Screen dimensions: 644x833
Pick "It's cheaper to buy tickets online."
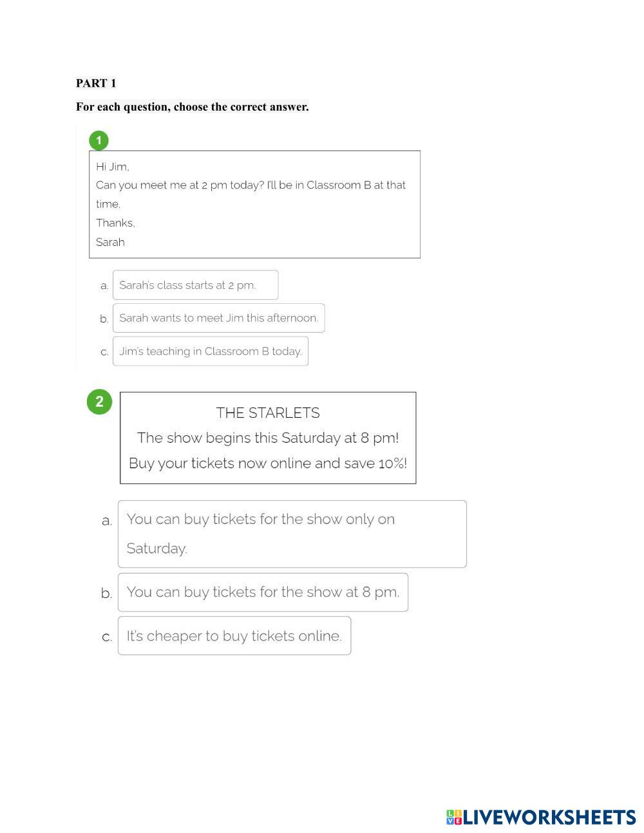click(234, 636)
